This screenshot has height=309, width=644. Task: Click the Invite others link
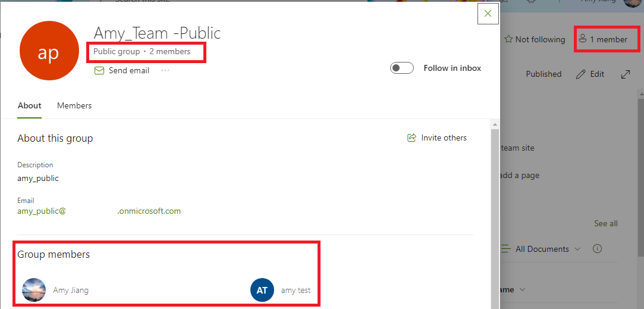coord(444,138)
